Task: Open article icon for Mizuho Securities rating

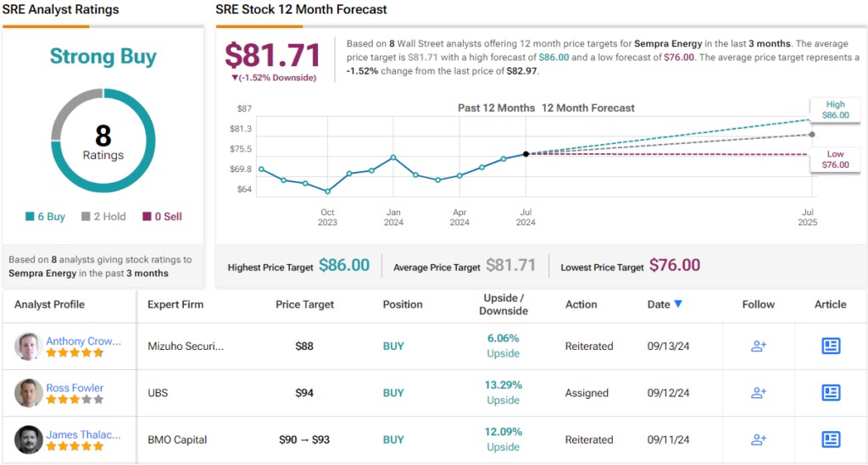Action: (x=831, y=346)
